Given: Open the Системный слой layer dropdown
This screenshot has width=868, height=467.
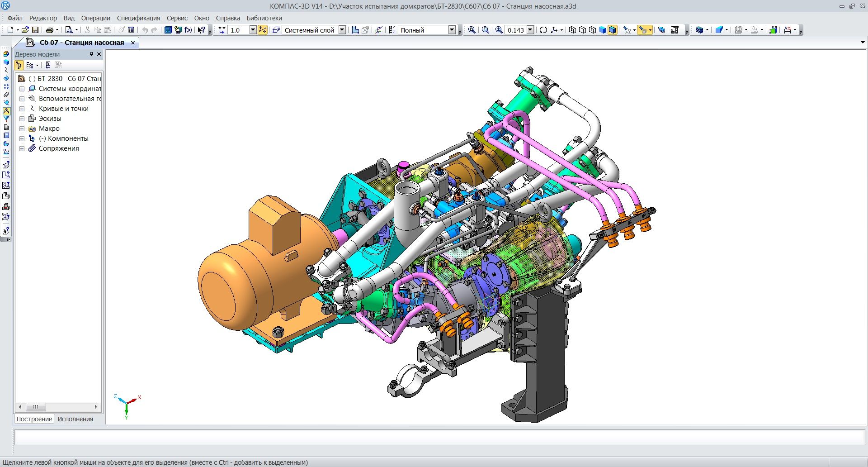Looking at the screenshot, I should [342, 30].
